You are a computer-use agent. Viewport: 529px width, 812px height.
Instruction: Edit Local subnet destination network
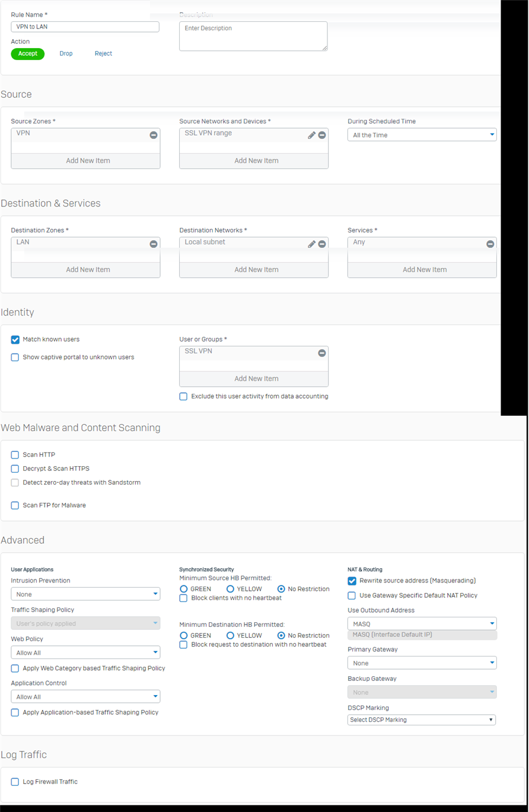[312, 244]
